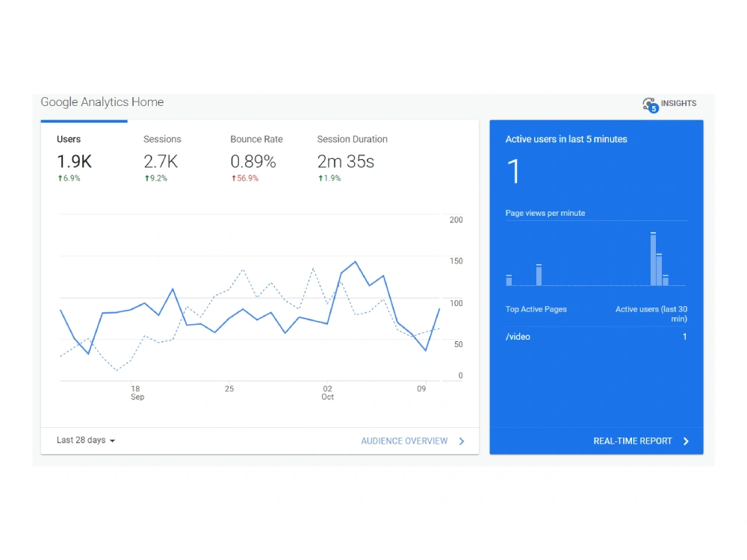The width and height of the screenshot is (747, 560).
Task: Click the Google Analytics Home title
Action: (x=102, y=102)
